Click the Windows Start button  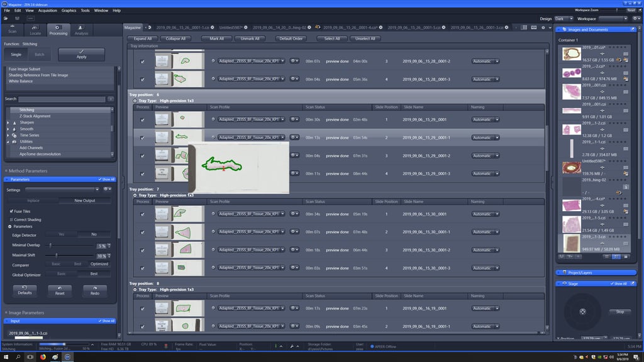6,357
